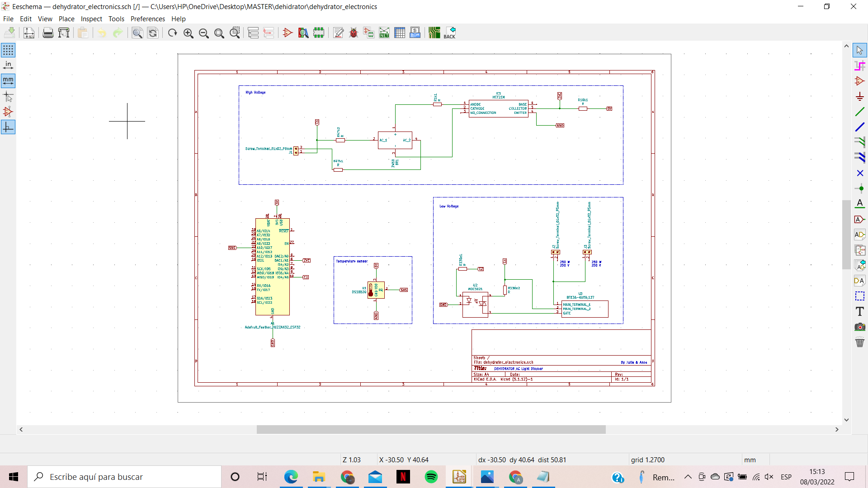This screenshot has height=488, width=868.
Task: Save the schematic project
Action: (9, 33)
